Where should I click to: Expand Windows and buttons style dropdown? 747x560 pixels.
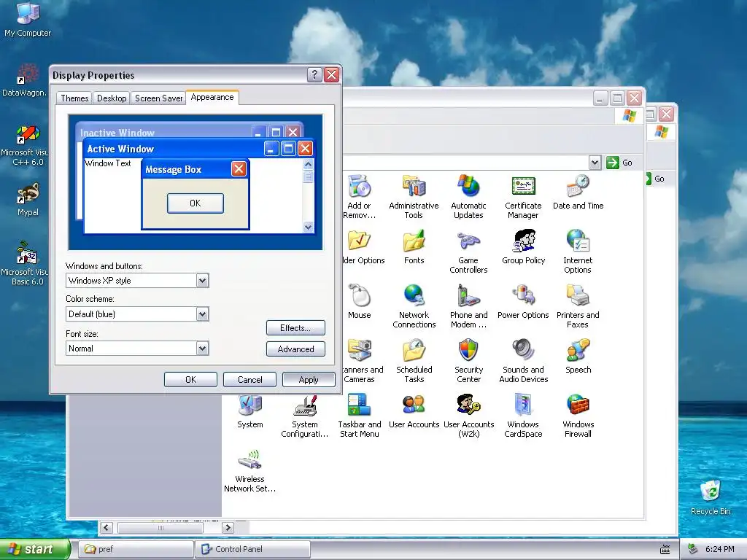click(202, 281)
